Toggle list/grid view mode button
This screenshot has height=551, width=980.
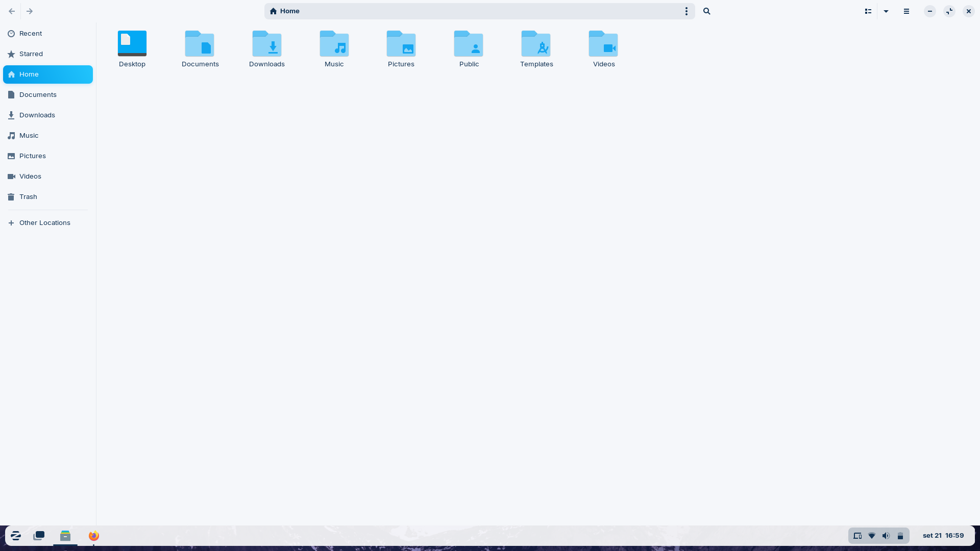click(868, 11)
